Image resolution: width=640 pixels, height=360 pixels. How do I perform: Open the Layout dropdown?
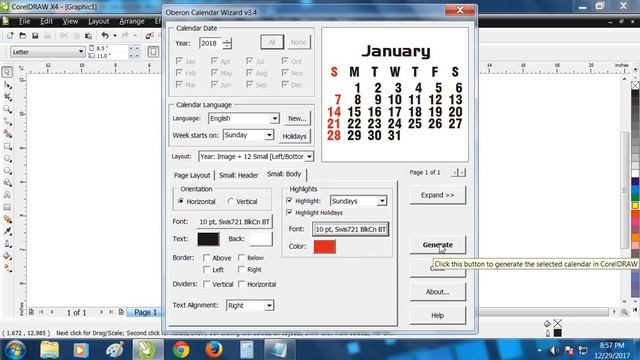point(309,157)
